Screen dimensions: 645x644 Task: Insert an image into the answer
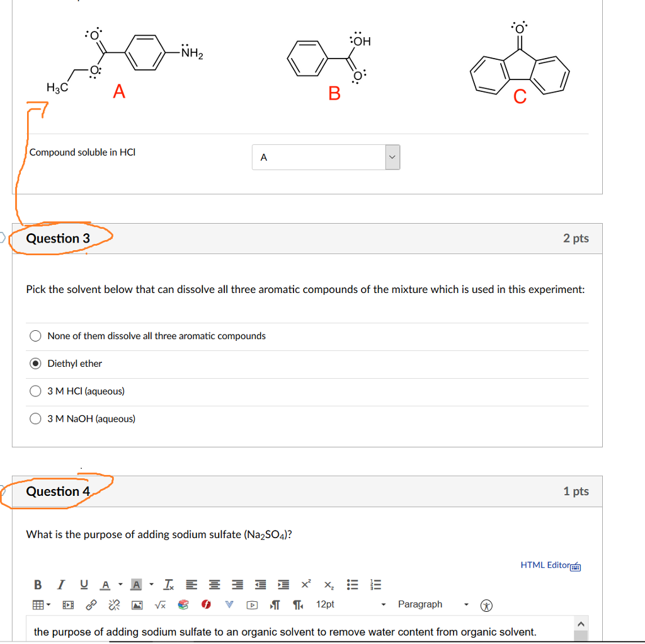pos(136,604)
